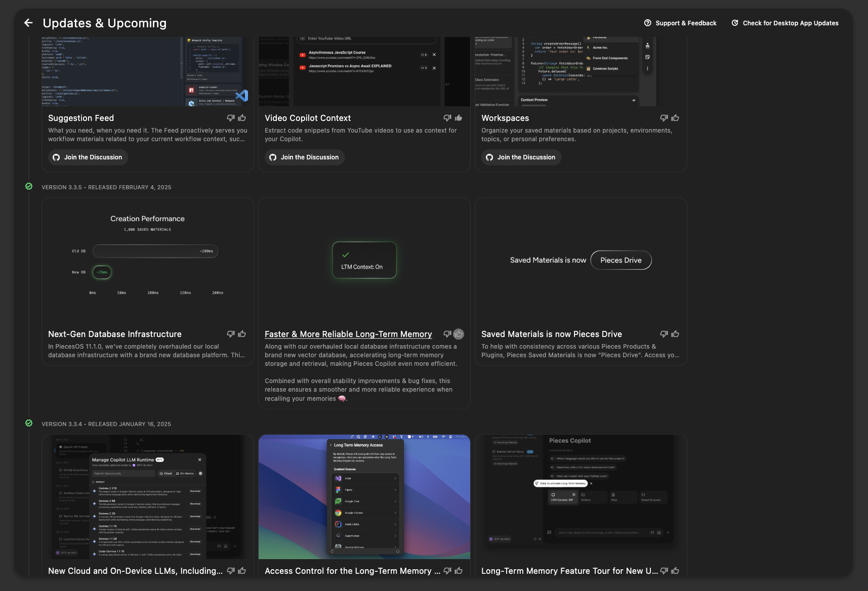Image resolution: width=868 pixels, height=591 pixels.
Task: Click the Updates & Upcoming page title
Action: click(105, 23)
